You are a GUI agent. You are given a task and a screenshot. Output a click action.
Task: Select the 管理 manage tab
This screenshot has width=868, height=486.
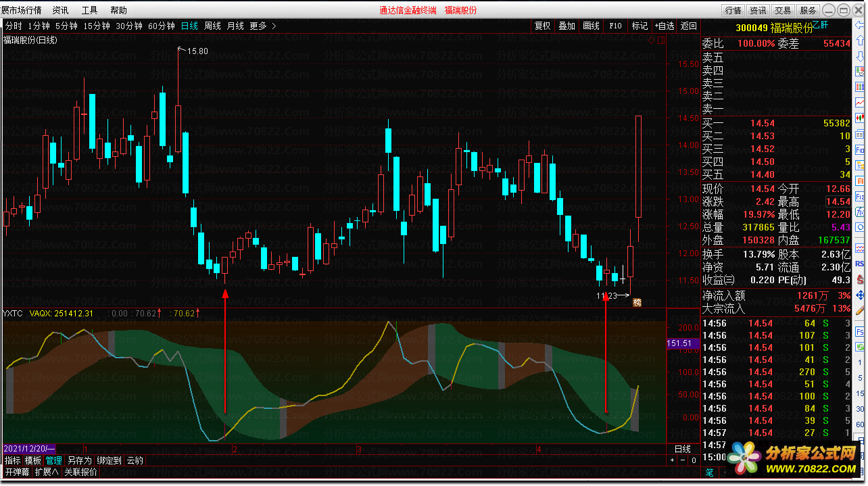54,460
